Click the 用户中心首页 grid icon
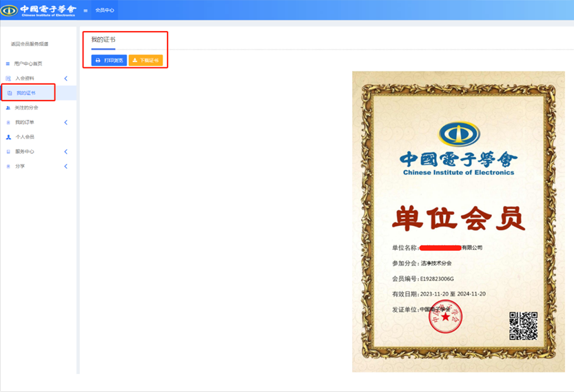 [x=8, y=63]
